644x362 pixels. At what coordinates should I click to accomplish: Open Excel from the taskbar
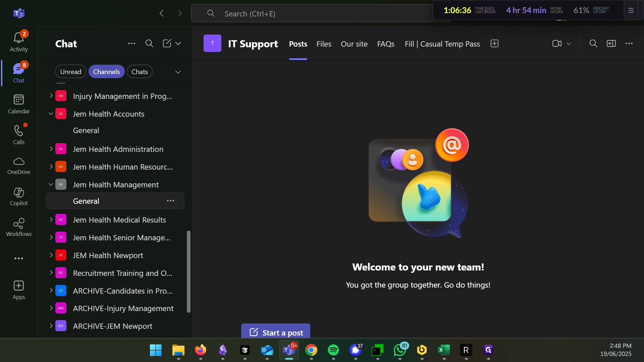[444, 350]
